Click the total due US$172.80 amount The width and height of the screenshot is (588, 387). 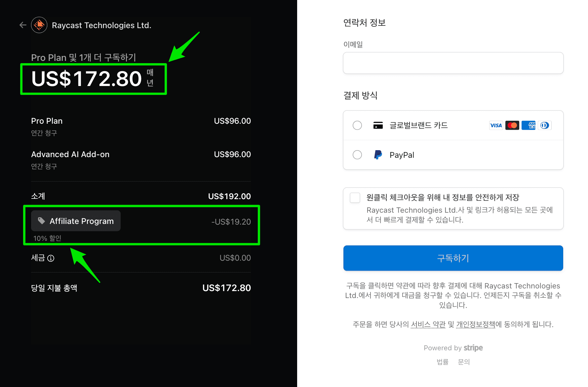coord(226,288)
